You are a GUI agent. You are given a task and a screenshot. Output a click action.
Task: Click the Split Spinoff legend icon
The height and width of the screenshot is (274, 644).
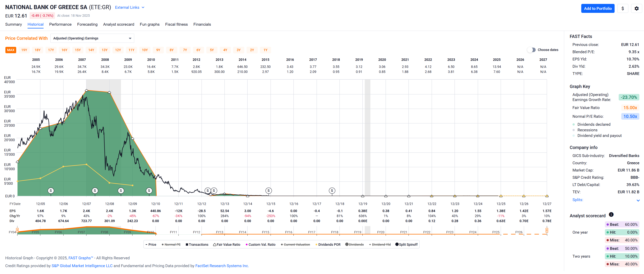(397, 244)
